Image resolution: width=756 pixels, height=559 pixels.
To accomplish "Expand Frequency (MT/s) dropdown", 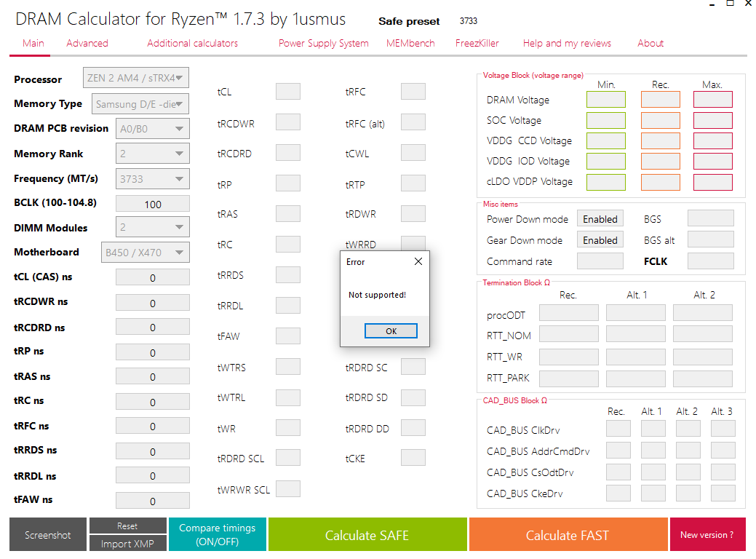I will [x=152, y=179].
